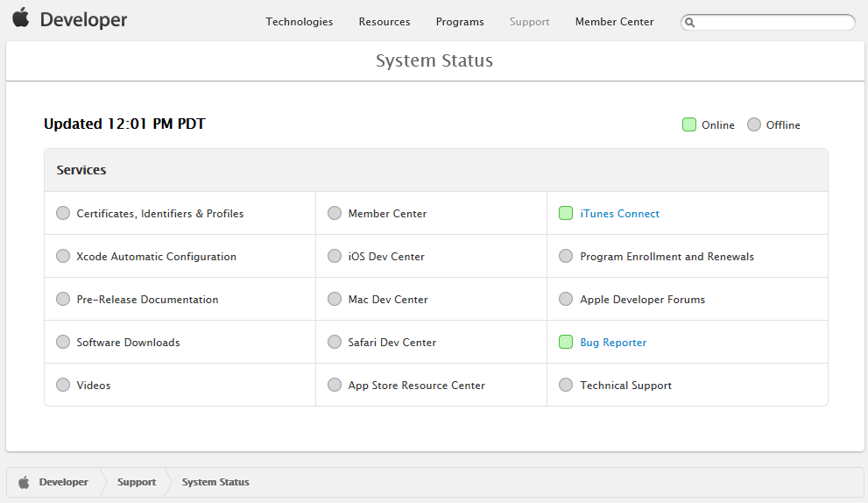Click the green online icon for Bug Reporter
The width and height of the screenshot is (868, 503).
point(566,342)
